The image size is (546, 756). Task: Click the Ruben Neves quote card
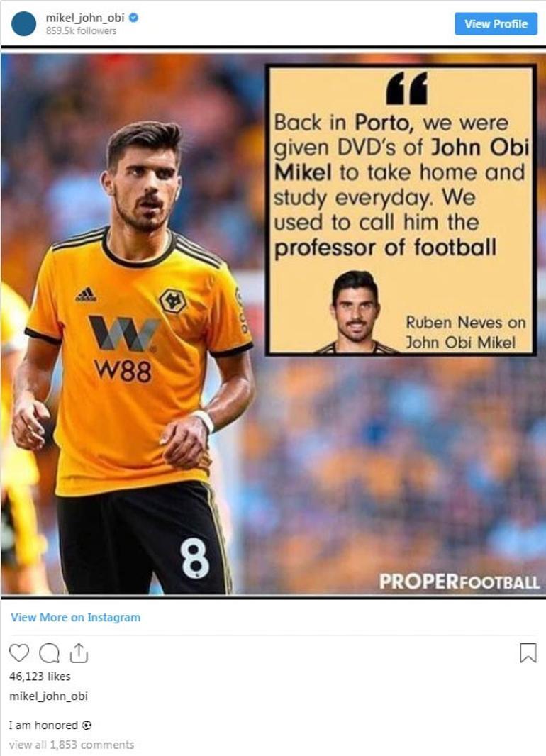pos(401,210)
